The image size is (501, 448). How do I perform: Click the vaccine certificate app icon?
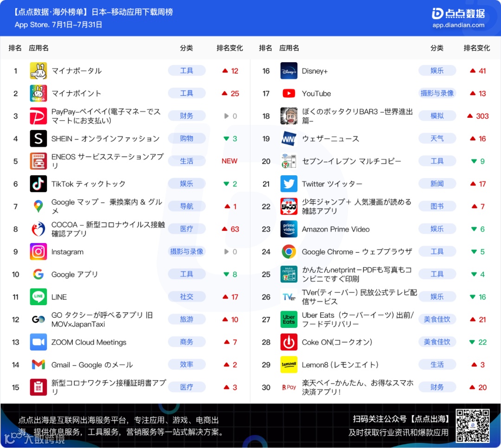(39, 387)
